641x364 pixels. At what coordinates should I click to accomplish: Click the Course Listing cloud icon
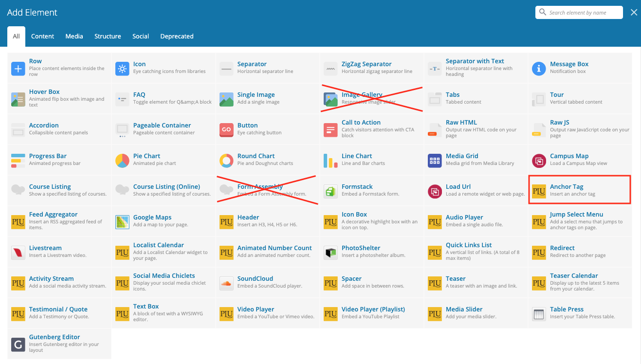18,190
